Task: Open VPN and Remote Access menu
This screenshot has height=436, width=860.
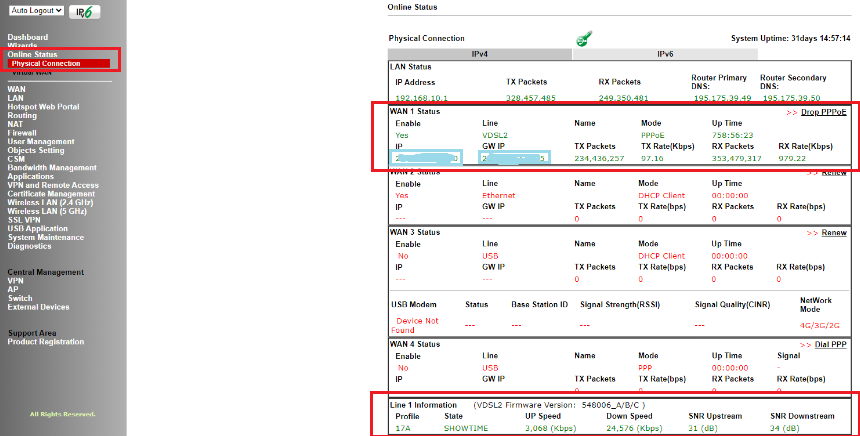Action: [53, 185]
